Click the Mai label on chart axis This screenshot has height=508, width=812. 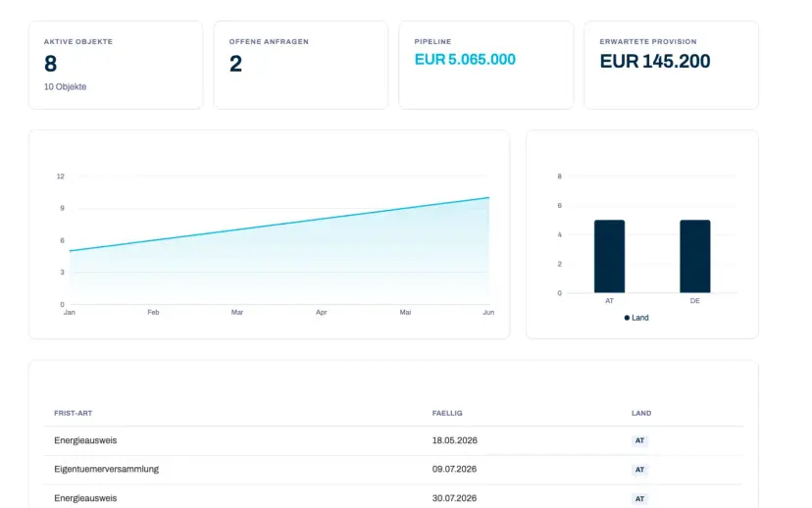click(405, 312)
